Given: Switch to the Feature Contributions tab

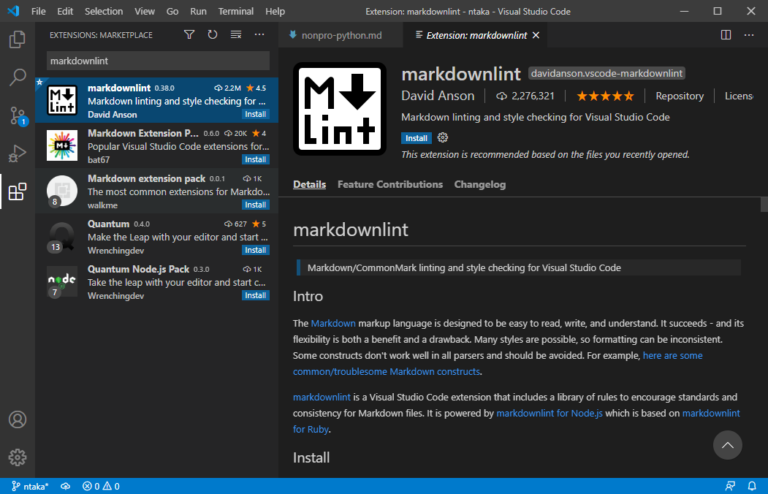Looking at the screenshot, I should coord(390,185).
